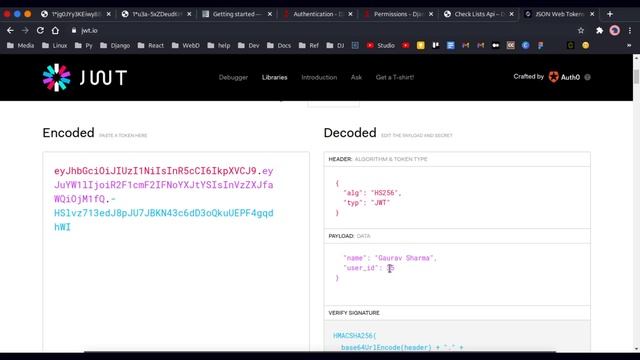
Task: Click the PAYLOAD: DATA section label
Action: coord(349,236)
